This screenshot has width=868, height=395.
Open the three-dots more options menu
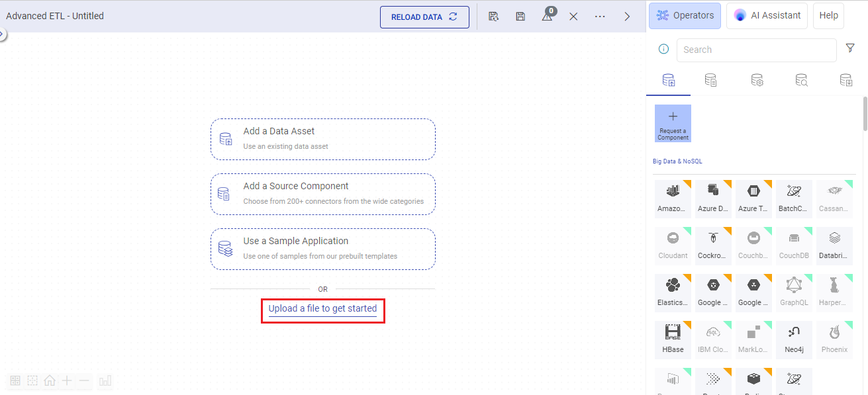(600, 17)
